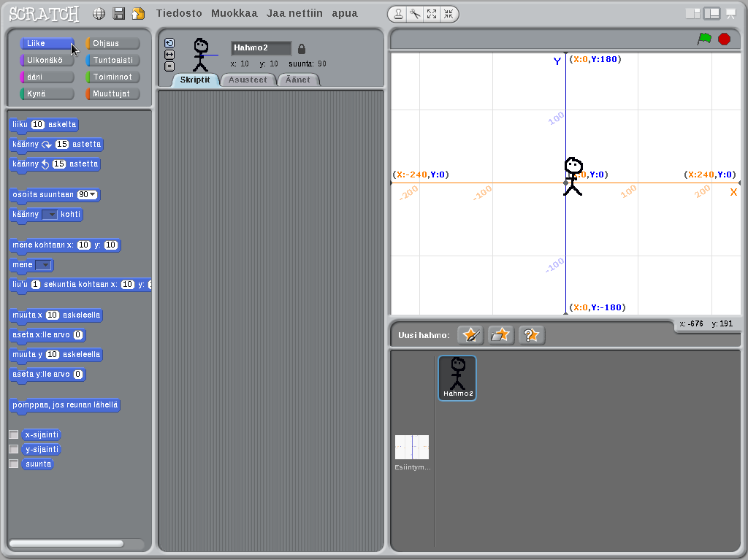This screenshot has width=748, height=560.
Task: Click the aseta x:lle arvo block
Action: pyautogui.click(x=47, y=335)
